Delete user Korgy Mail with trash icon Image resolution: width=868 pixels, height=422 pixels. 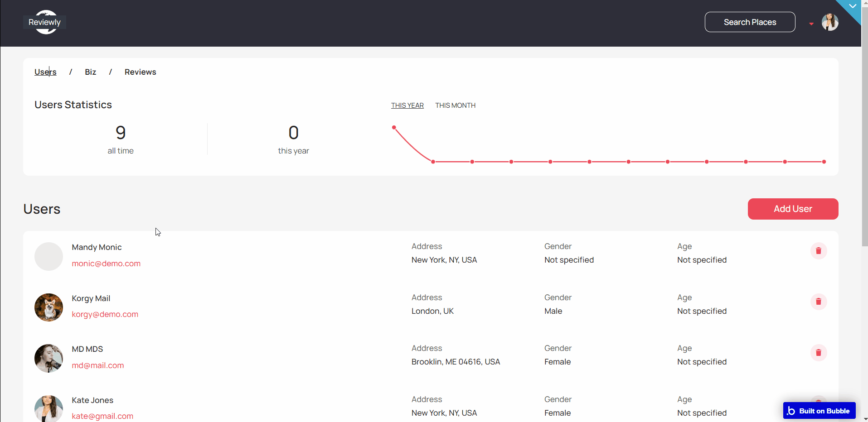coord(819,302)
